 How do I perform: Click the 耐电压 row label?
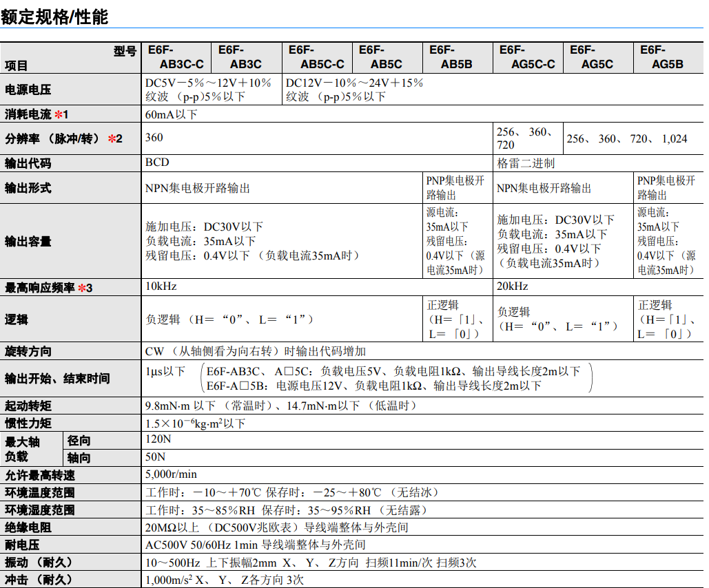click(22, 545)
